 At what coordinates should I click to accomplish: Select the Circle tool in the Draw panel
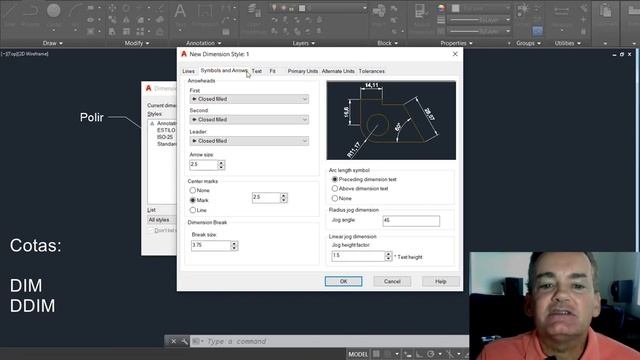(53, 11)
